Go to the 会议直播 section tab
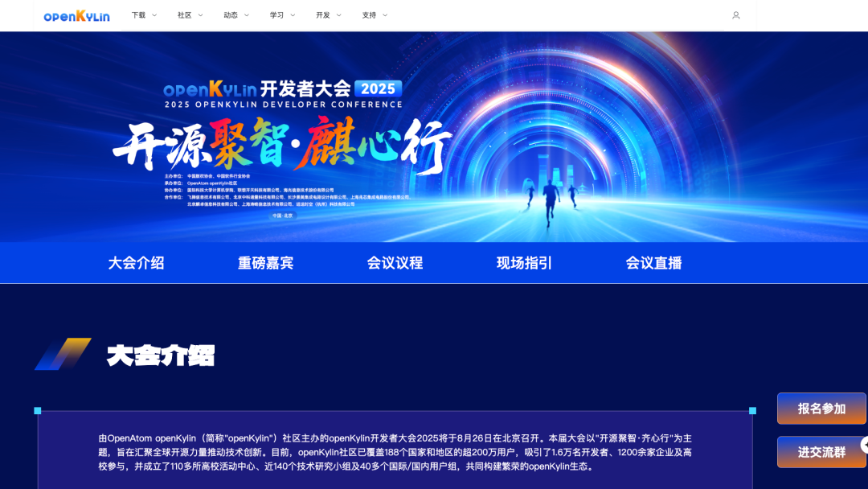Image resolution: width=868 pixels, height=489 pixels. (653, 263)
